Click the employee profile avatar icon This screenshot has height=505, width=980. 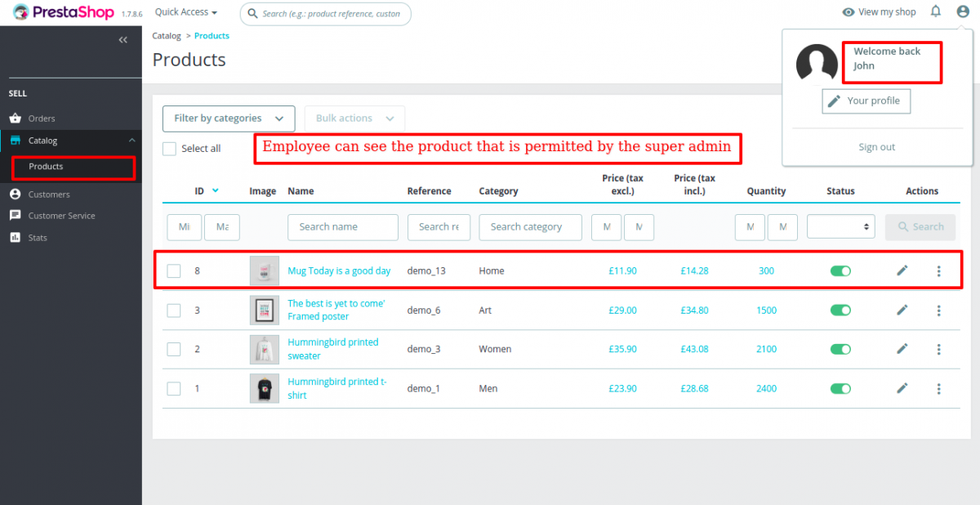[962, 11]
